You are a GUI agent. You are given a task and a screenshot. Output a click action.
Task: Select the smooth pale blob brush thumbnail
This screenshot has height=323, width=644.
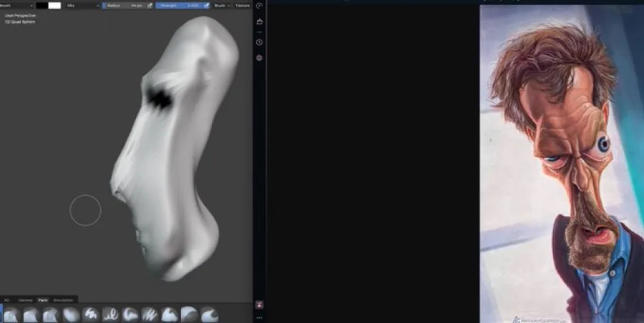(71, 315)
